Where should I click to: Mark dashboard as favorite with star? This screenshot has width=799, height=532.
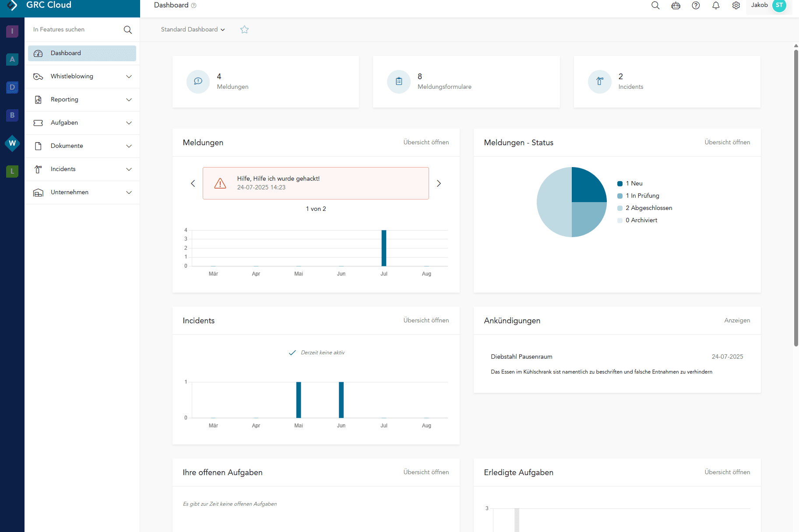tap(244, 29)
